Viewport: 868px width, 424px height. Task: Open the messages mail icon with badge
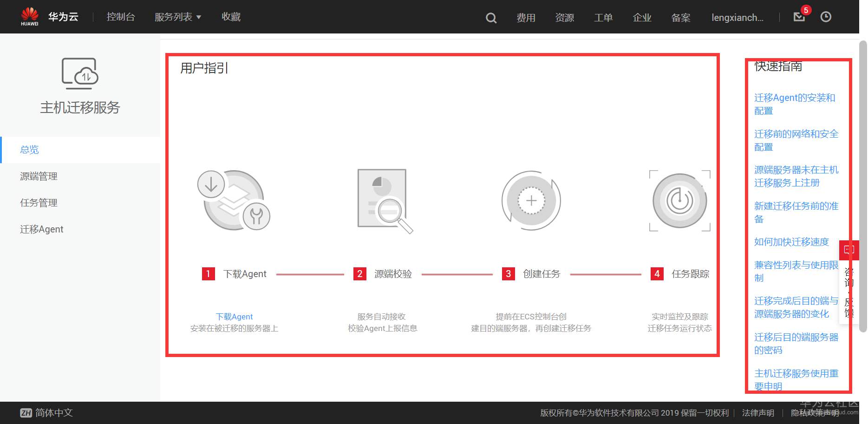click(800, 16)
